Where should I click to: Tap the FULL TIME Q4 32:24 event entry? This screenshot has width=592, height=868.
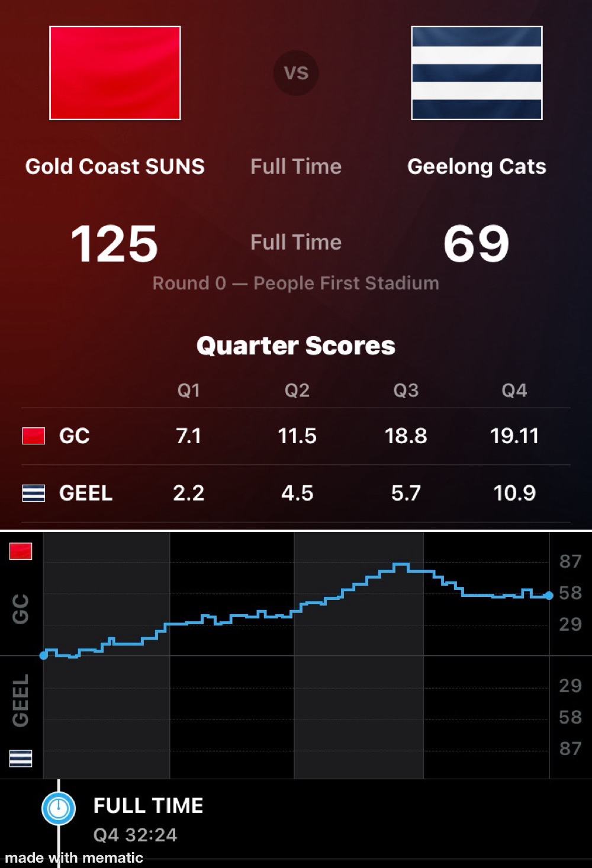[x=148, y=819]
